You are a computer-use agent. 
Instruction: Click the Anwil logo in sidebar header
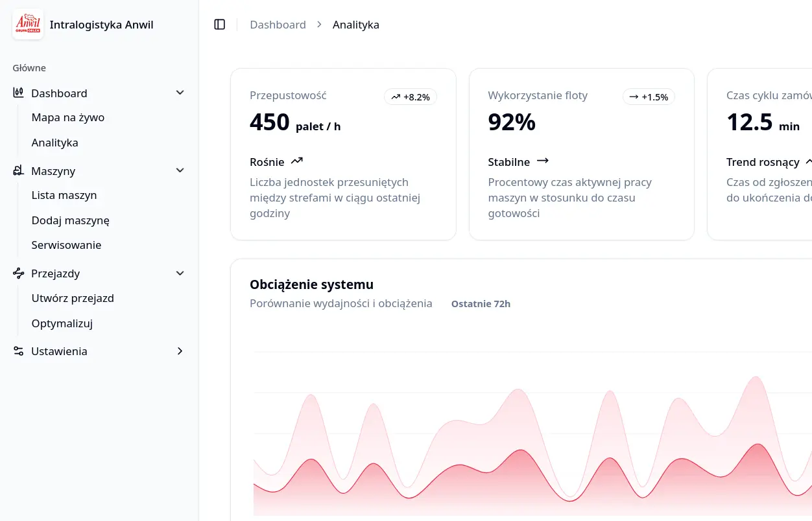(28, 25)
